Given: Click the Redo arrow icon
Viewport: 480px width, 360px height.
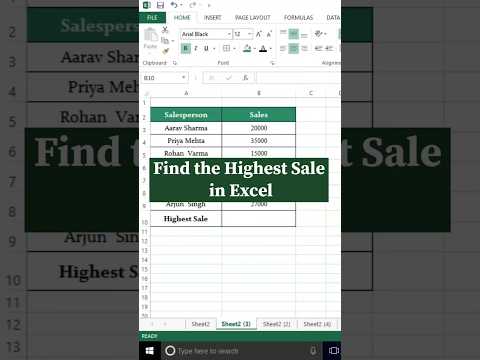Looking at the screenshot, I should (192, 5).
